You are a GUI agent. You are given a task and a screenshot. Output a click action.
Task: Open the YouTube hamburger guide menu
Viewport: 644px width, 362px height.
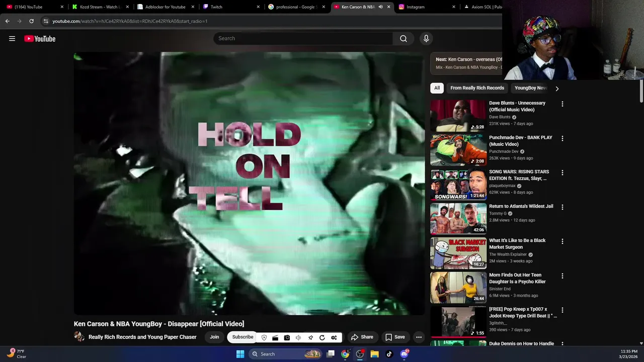[x=12, y=39]
